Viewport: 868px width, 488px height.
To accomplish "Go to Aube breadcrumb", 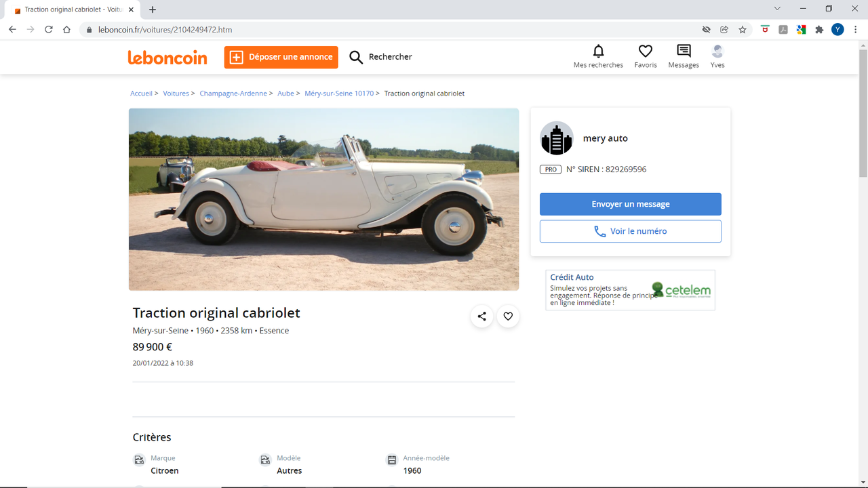I will point(285,94).
